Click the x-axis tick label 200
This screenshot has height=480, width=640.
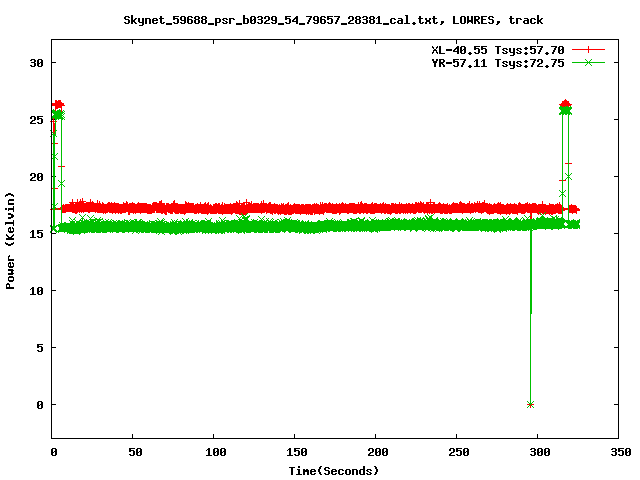coord(378,452)
